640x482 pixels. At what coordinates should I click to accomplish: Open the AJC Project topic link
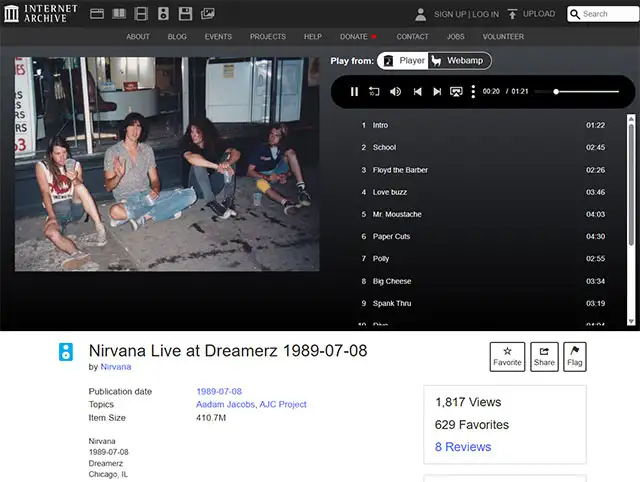tap(283, 404)
